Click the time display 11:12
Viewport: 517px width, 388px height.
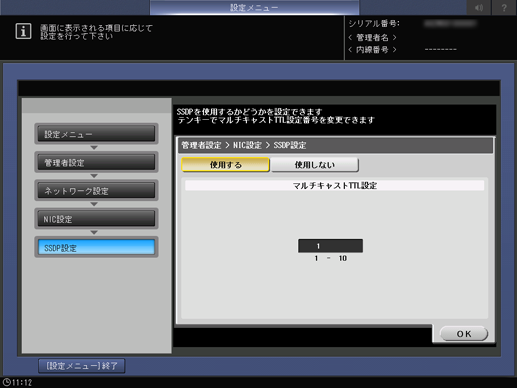(22, 382)
